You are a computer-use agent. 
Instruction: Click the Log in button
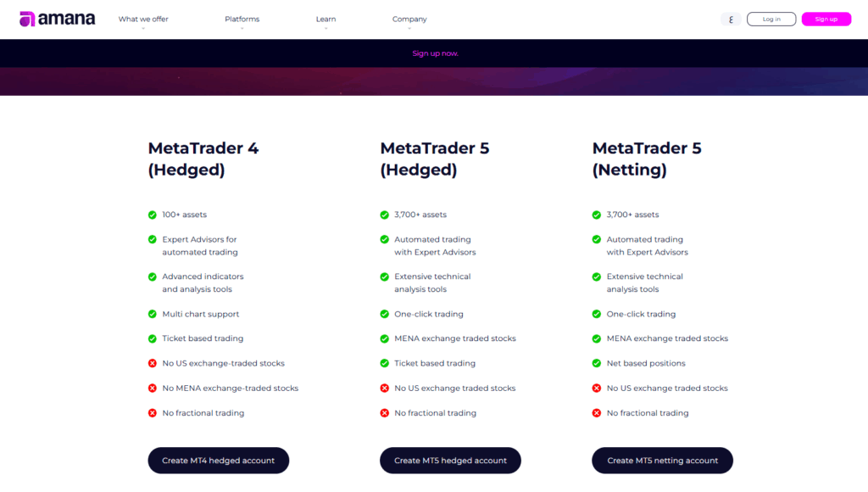pyautogui.click(x=771, y=18)
